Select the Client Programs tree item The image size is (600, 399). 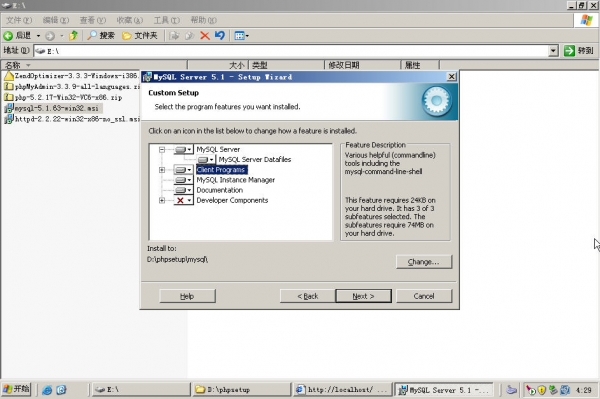[x=221, y=170]
